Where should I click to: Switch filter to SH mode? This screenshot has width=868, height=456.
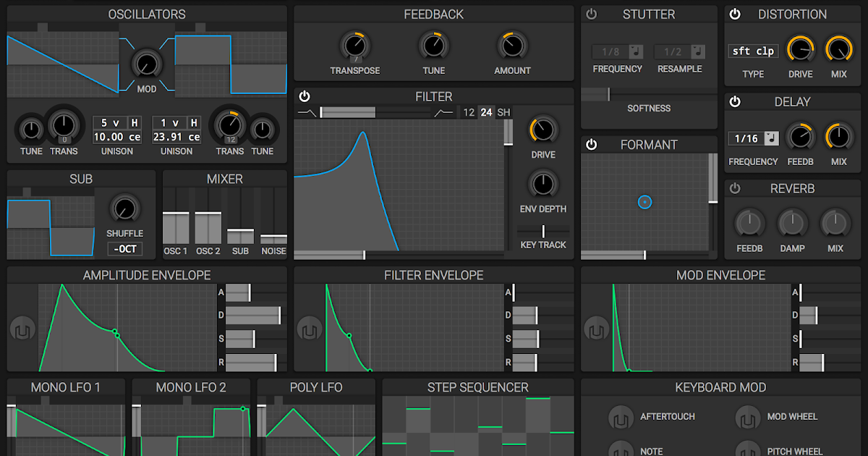pos(504,112)
